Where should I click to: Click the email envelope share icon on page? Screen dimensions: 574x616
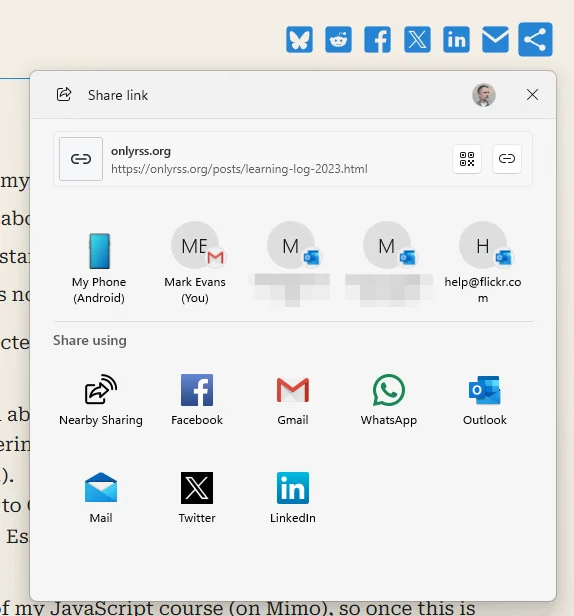click(495, 39)
